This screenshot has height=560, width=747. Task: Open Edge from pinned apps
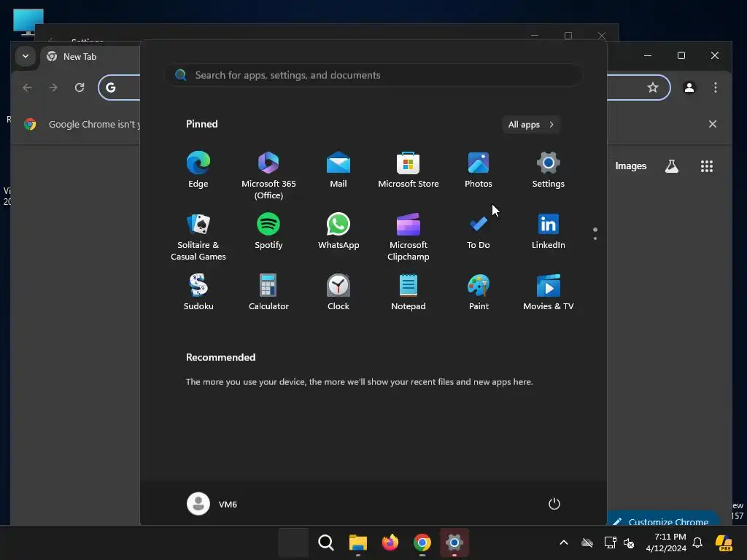[x=198, y=170]
